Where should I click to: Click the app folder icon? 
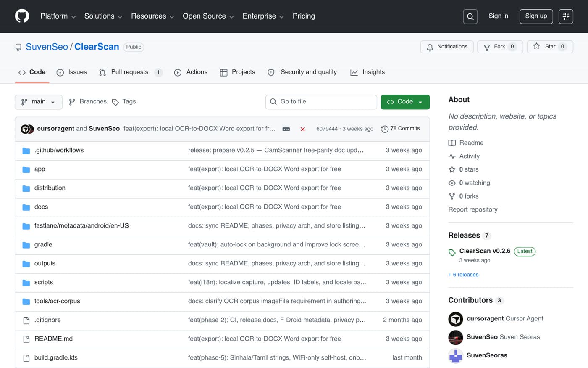[26, 169]
